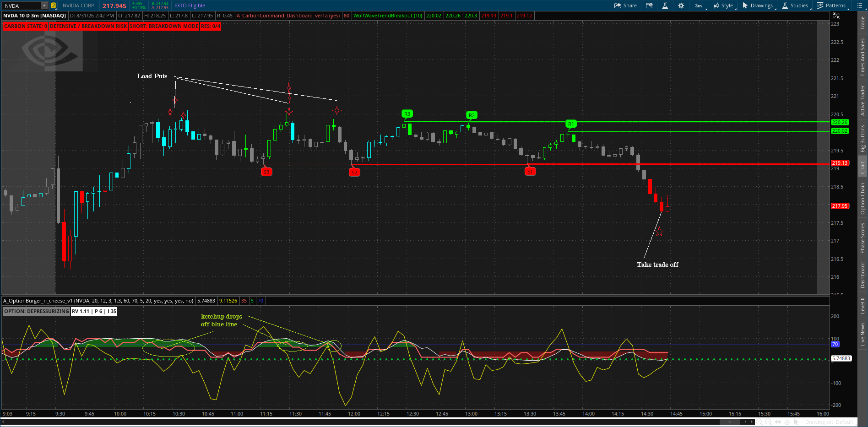
Task: Click the R3 resistance marker
Action: click(407, 114)
